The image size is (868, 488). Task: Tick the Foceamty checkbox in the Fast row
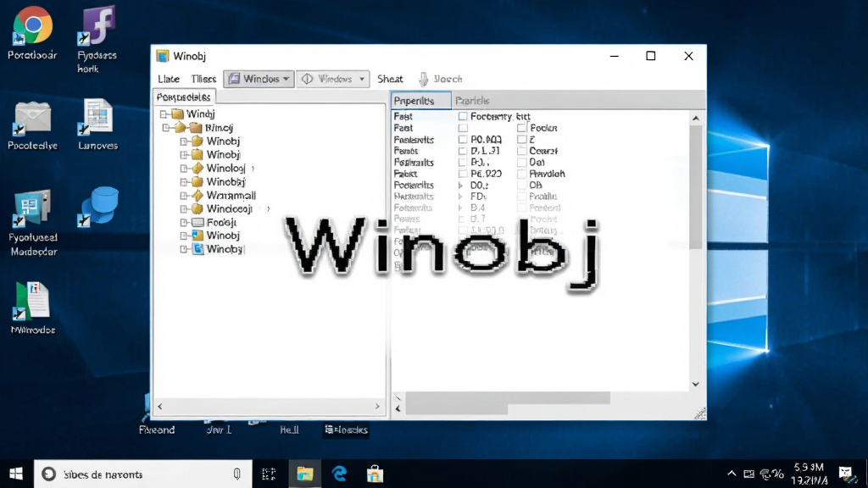(463, 116)
